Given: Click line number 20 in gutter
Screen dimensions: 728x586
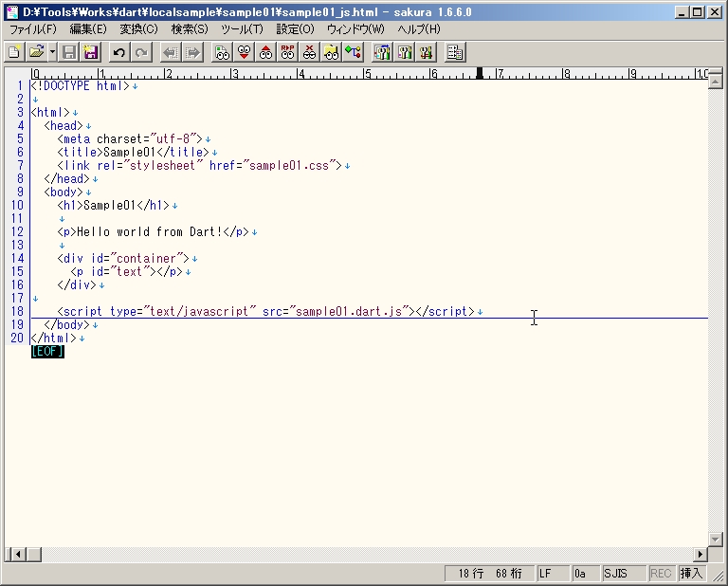Looking at the screenshot, I should (x=17, y=338).
